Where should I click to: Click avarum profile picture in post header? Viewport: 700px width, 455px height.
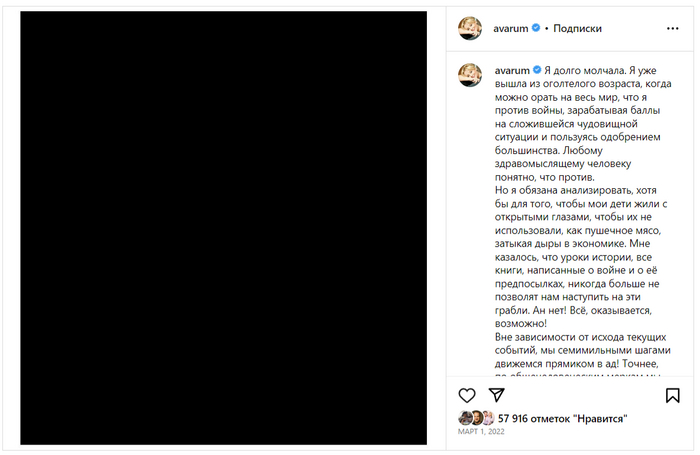pyautogui.click(x=470, y=29)
